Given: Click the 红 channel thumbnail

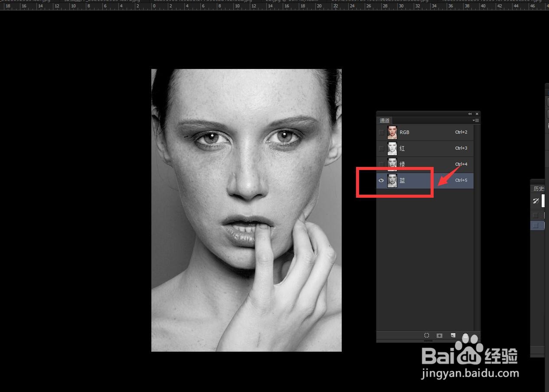Looking at the screenshot, I should (392, 148).
